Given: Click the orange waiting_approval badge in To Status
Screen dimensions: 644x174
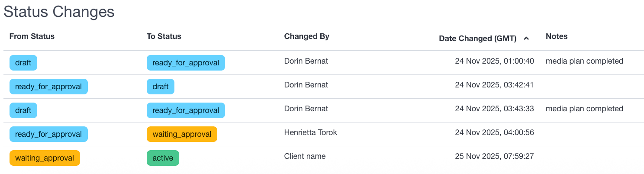Looking at the screenshot, I should point(182,134).
